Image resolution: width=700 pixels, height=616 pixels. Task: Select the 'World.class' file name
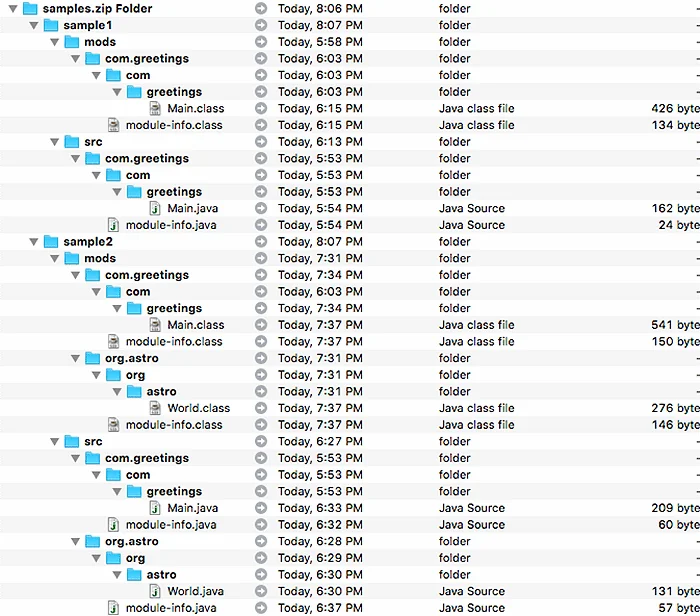(x=199, y=408)
